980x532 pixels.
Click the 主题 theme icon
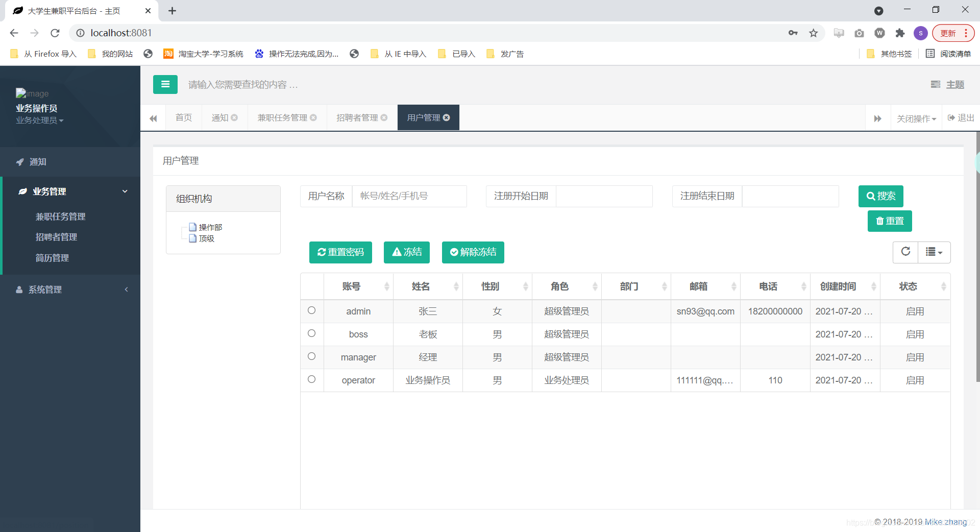coord(936,84)
